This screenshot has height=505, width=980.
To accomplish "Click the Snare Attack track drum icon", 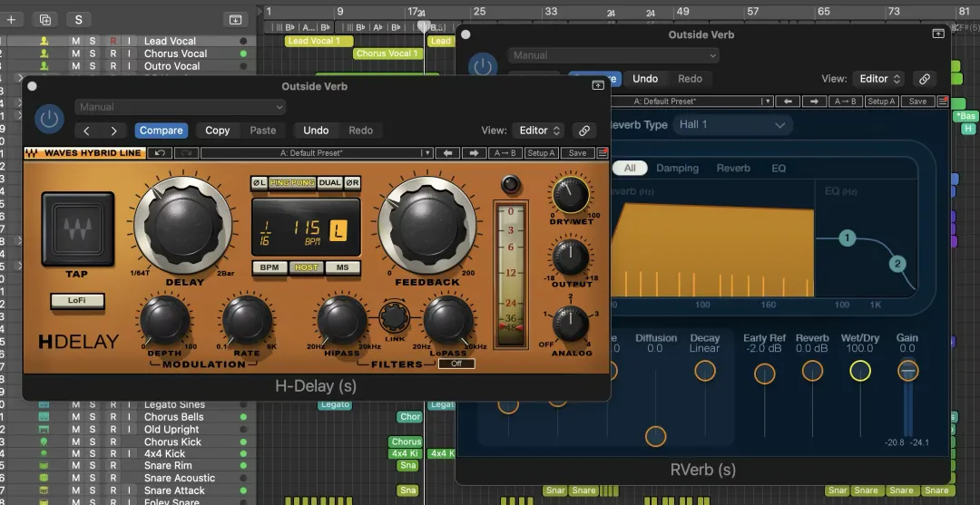I will (44, 490).
